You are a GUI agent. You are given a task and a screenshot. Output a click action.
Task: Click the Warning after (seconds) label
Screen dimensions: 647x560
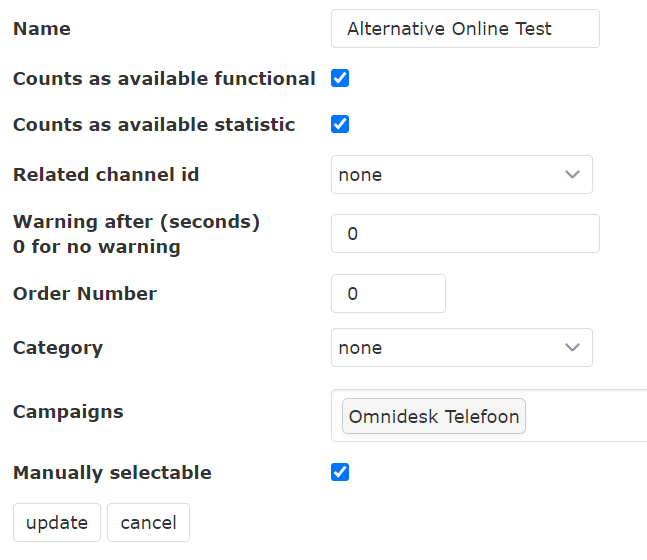tap(136, 222)
